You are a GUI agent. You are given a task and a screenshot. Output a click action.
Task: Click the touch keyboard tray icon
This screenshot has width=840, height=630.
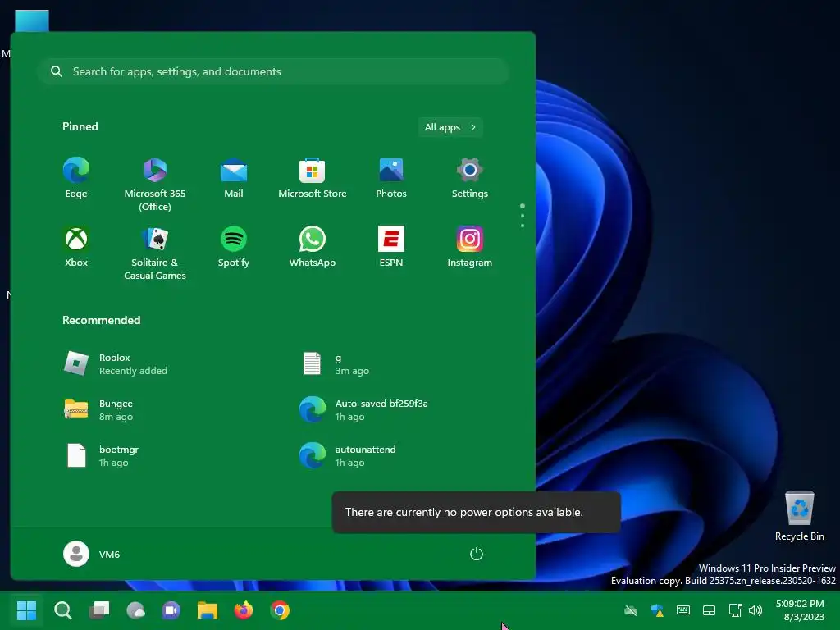[683, 610]
